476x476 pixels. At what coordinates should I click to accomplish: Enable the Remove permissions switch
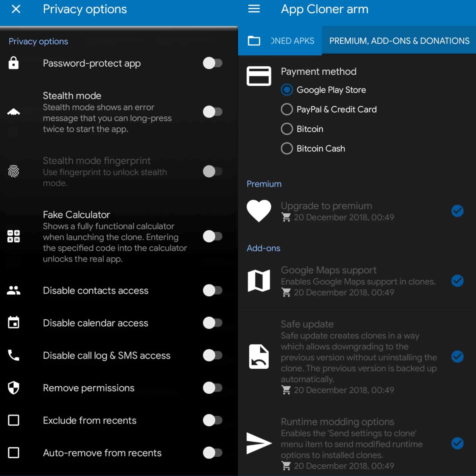tap(212, 388)
